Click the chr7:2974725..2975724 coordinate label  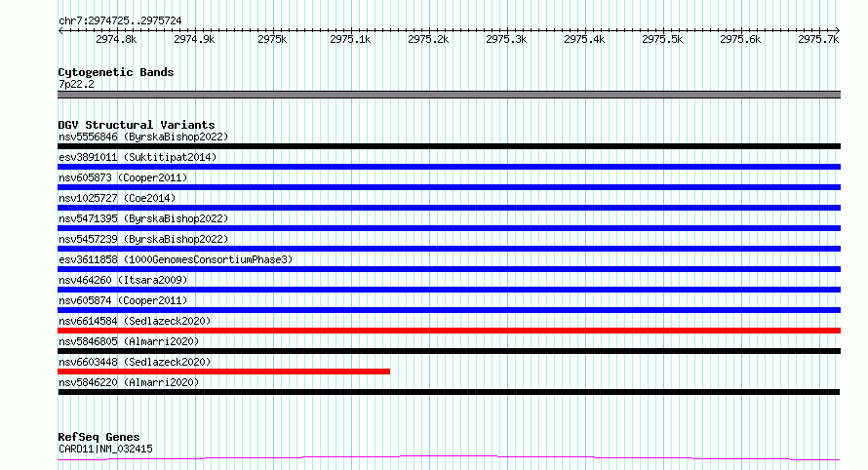pyautogui.click(x=120, y=20)
